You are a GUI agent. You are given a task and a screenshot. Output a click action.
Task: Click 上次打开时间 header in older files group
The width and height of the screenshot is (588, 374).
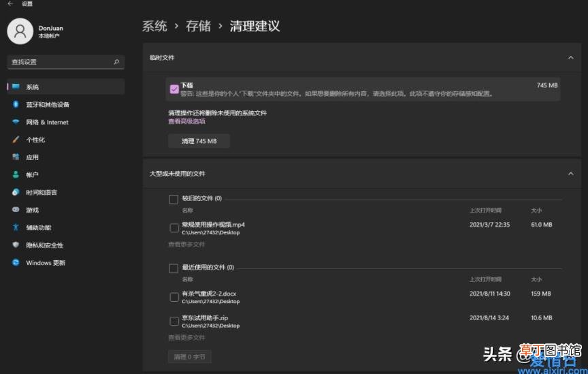[485, 211]
